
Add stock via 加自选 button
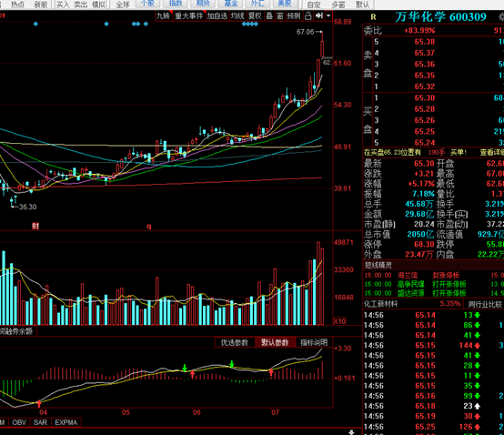pos(217,15)
